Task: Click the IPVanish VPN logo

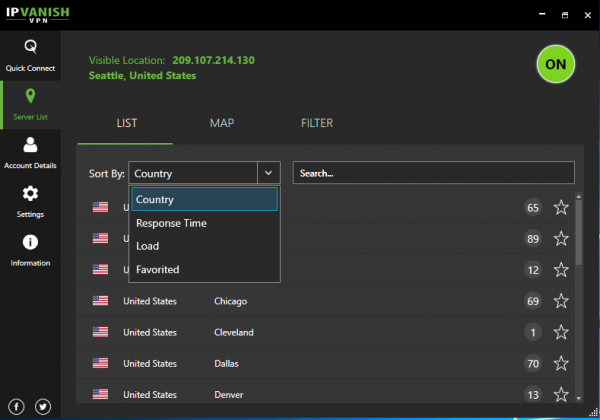Action: (38, 15)
